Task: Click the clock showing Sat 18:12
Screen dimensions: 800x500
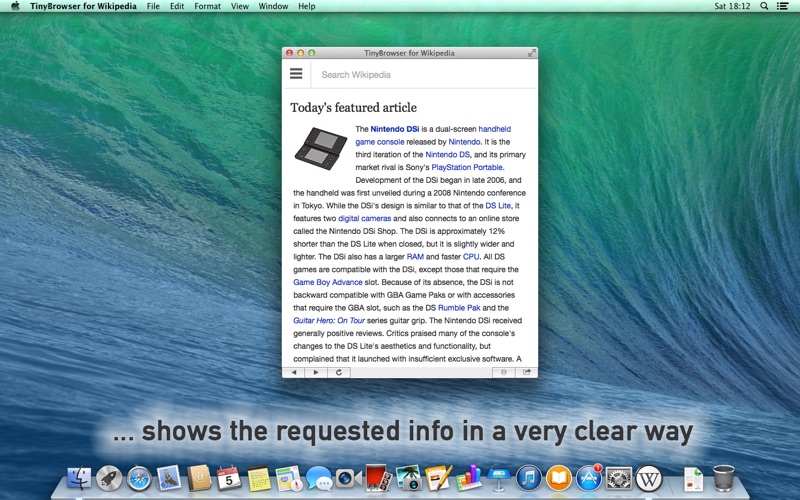Action: 732,6
